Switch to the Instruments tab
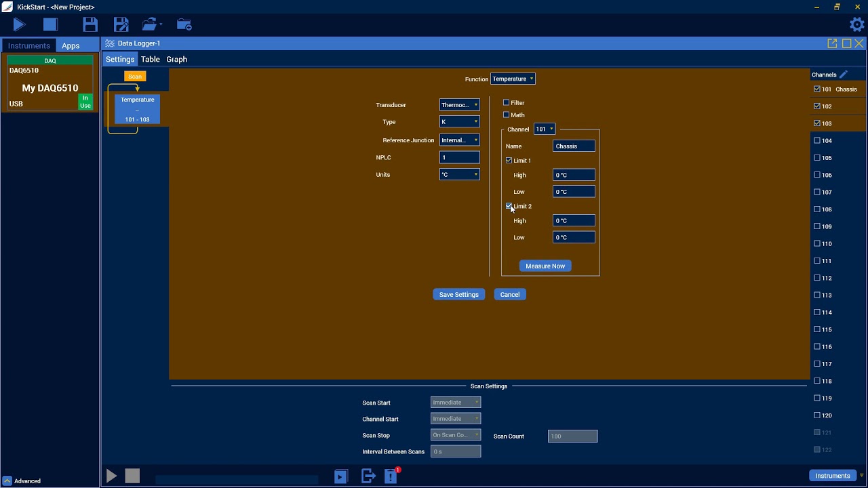Viewport: 868px width, 488px height. (x=29, y=45)
